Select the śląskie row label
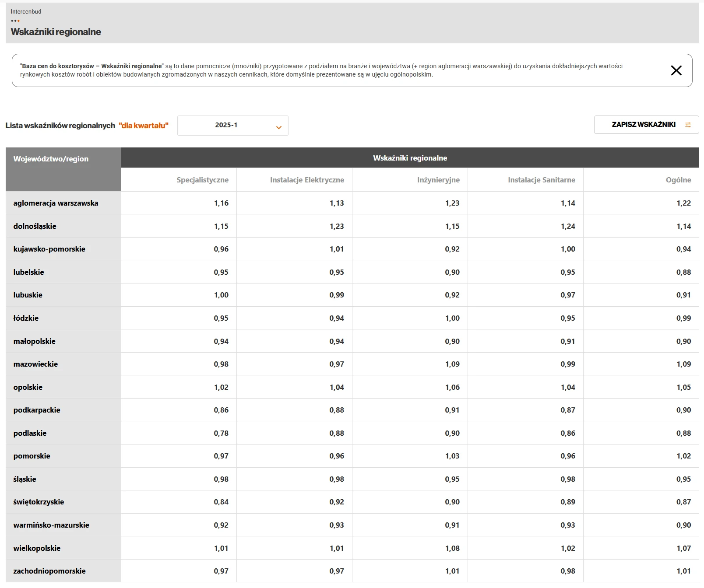The image size is (704, 588). pos(25,479)
